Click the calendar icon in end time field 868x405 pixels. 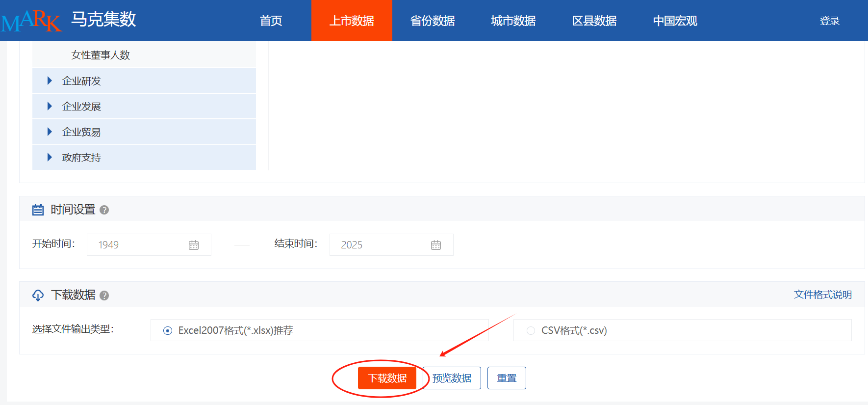tap(436, 245)
